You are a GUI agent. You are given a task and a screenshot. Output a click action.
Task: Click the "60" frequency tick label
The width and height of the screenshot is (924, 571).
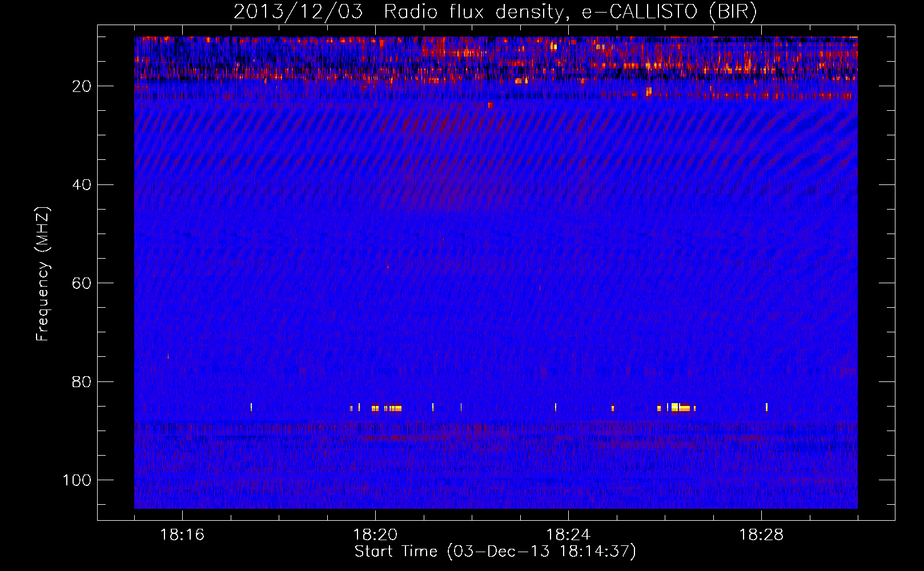point(82,283)
